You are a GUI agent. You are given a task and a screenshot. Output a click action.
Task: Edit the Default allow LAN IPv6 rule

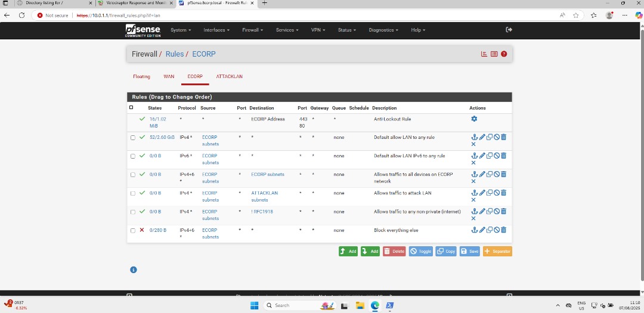point(482,156)
